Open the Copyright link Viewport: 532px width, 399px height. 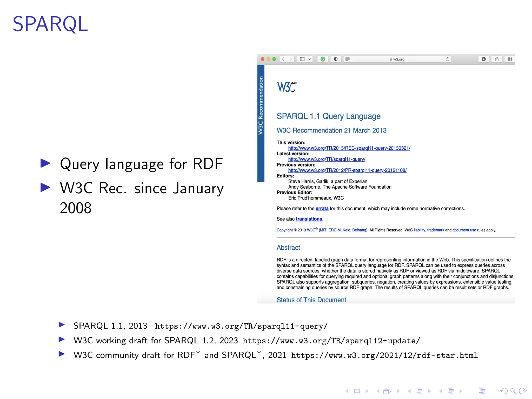tap(284, 230)
